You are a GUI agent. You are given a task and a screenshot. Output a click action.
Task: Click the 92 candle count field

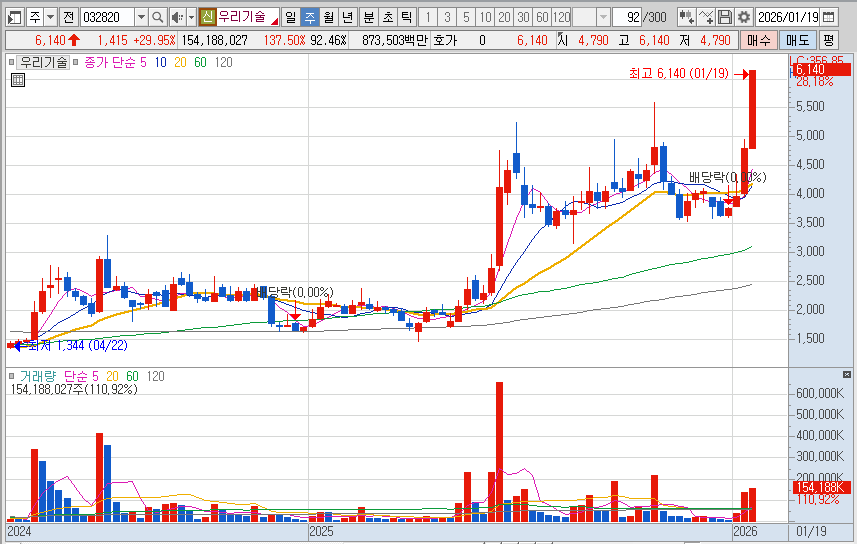(x=627, y=17)
